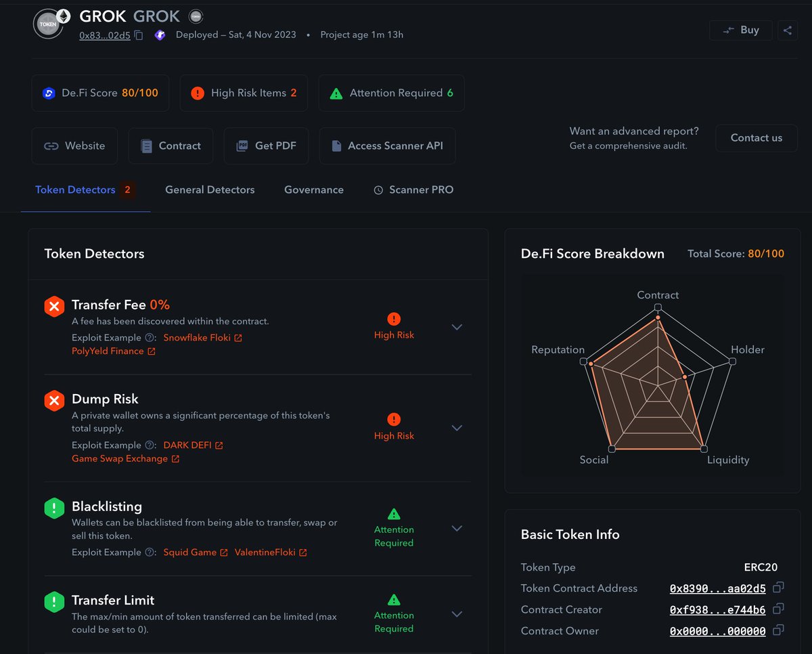
Task: Copy the 0x83...02d5 address in header
Action: [x=139, y=35]
